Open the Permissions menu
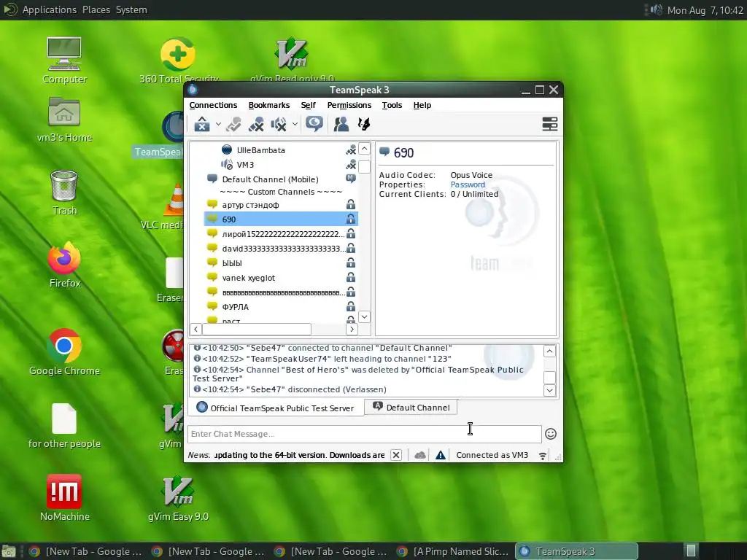Viewport: 747px width, 560px height. click(349, 105)
